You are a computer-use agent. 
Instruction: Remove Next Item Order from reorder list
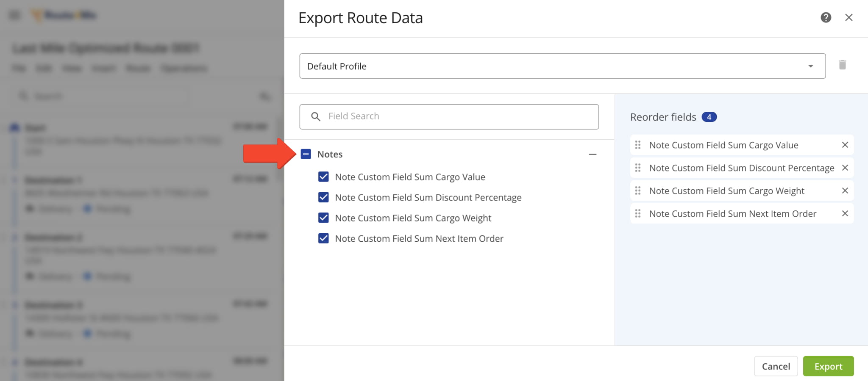pos(845,213)
